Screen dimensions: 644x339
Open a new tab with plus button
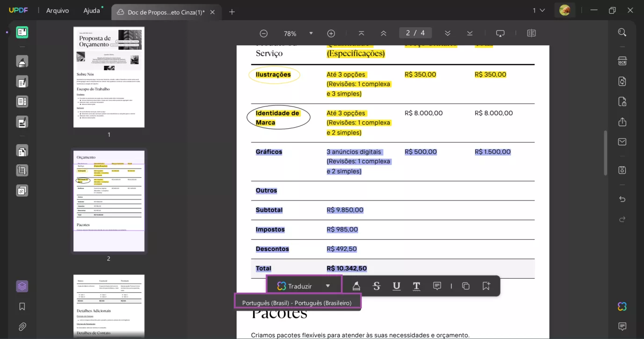click(x=232, y=12)
